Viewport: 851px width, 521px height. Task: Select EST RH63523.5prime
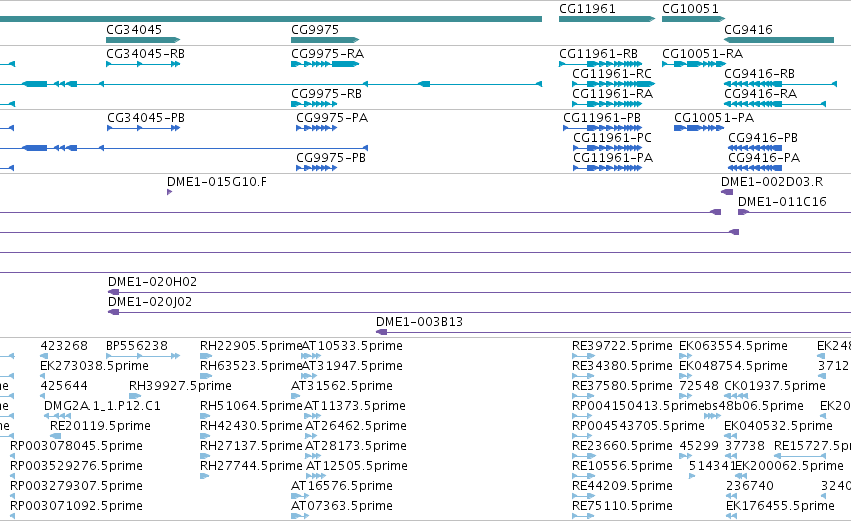pyautogui.click(x=206, y=376)
